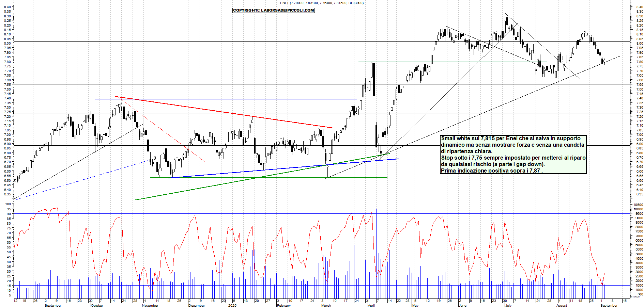This screenshot has height=307, width=644.
Task: Click the December month label on the time axis
Action: point(197,305)
